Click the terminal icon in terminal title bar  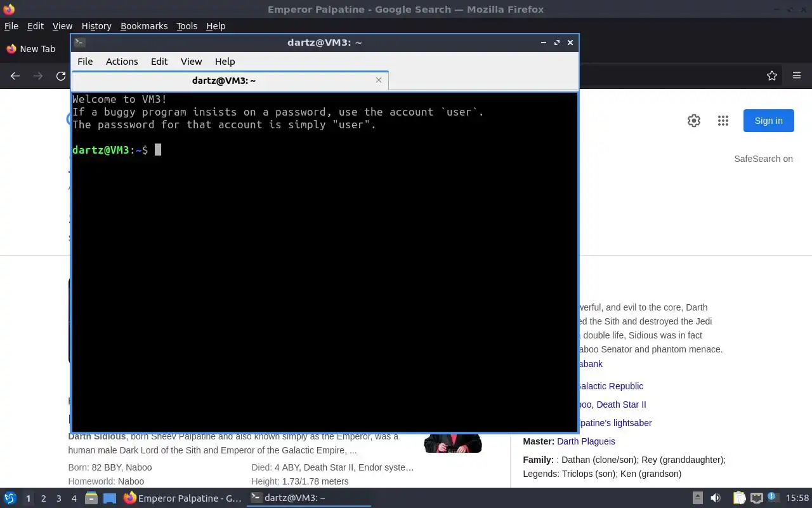pos(79,43)
